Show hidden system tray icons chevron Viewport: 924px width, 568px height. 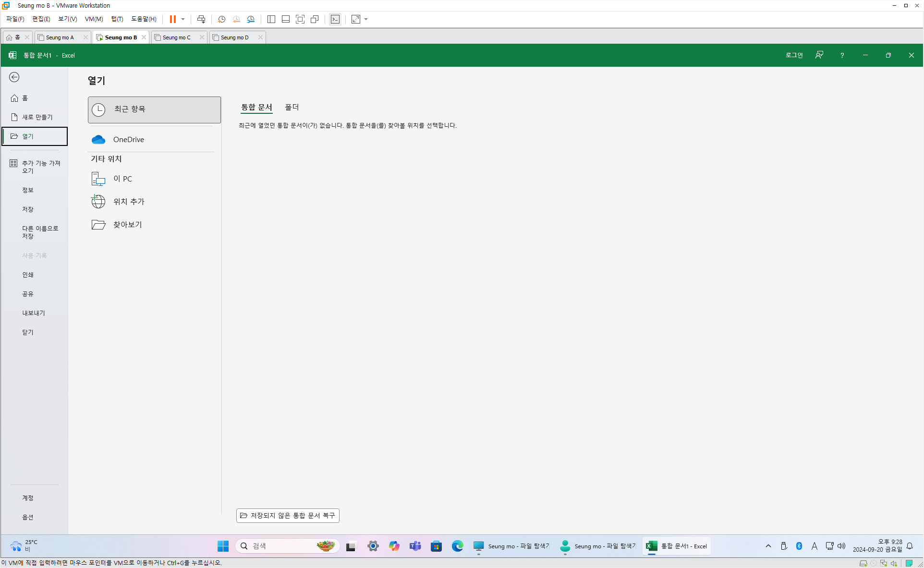pyautogui.click(x=768, y=546)
